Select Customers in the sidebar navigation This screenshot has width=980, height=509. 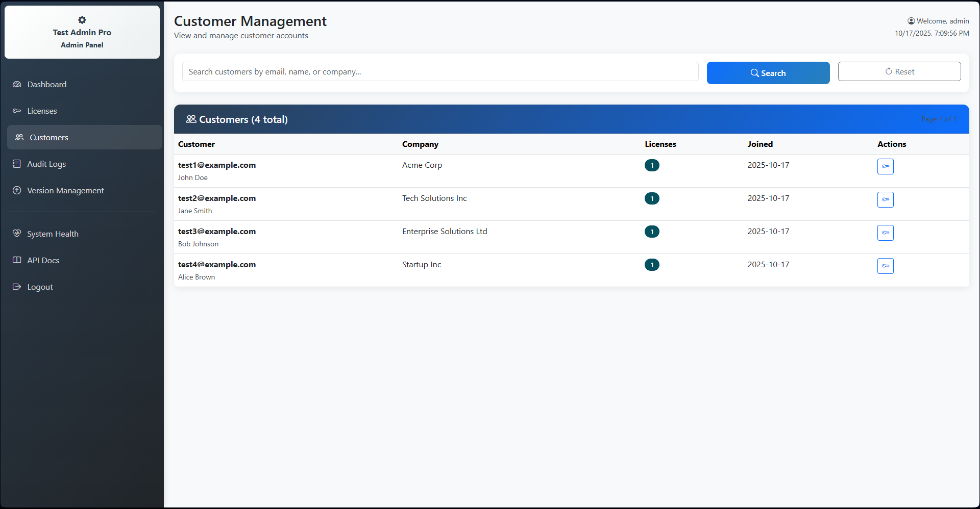pos(48,137)
